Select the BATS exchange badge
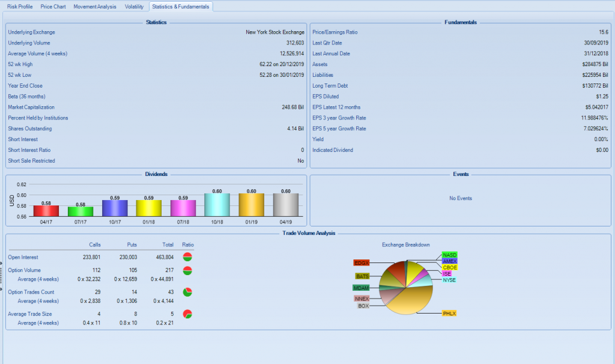The width and height of the screenshot is (615, 364). tap(362, 277)
